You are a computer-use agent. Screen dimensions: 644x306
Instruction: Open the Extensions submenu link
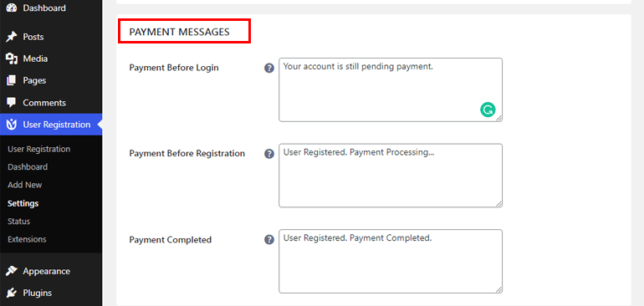click(x=27, y=239)
